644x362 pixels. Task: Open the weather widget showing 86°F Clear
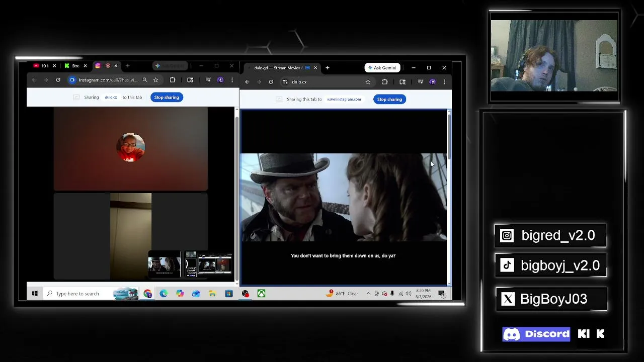click(x=342, y=294)
